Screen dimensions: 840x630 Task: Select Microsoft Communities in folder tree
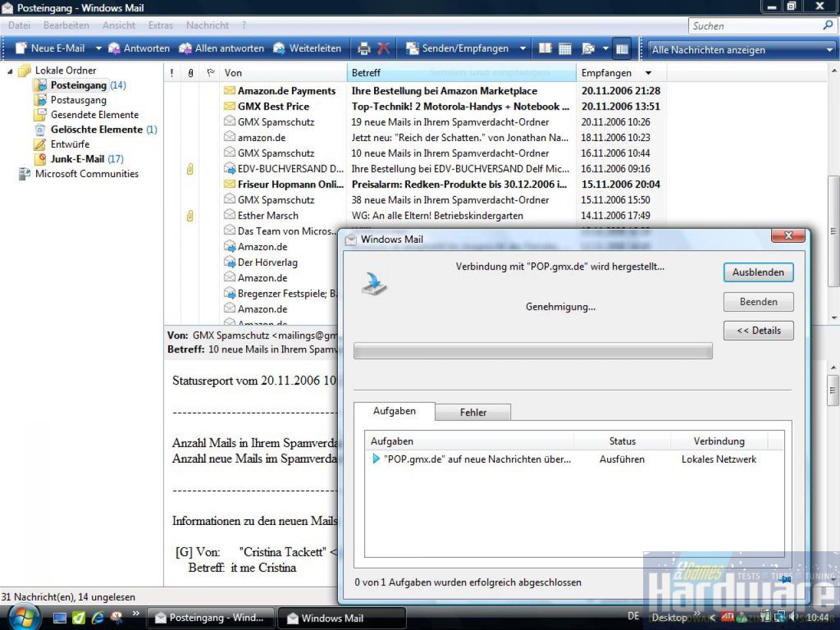[x=87, y=174]
